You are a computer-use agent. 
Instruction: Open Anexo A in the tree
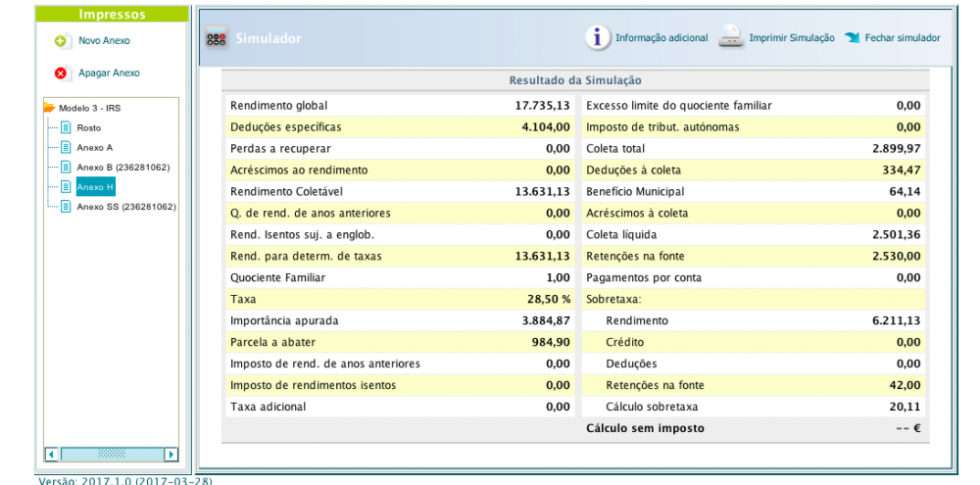point(95,148)
